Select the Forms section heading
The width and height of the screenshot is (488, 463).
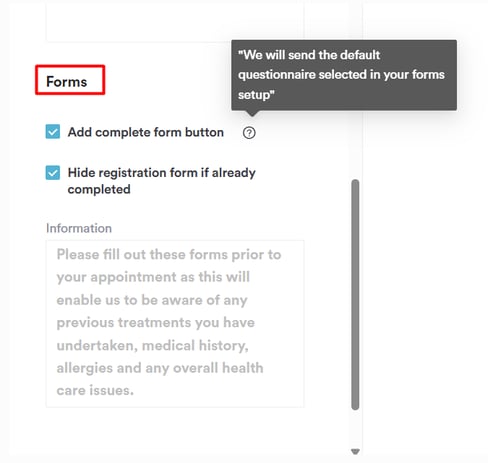[x=67, y=82]
